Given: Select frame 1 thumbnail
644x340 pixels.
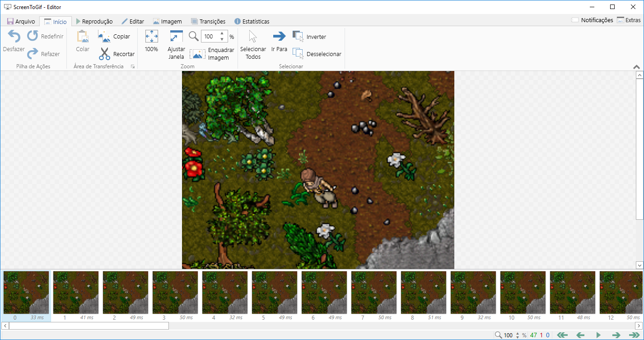Looking at the screenshot, I should (76, 293).
